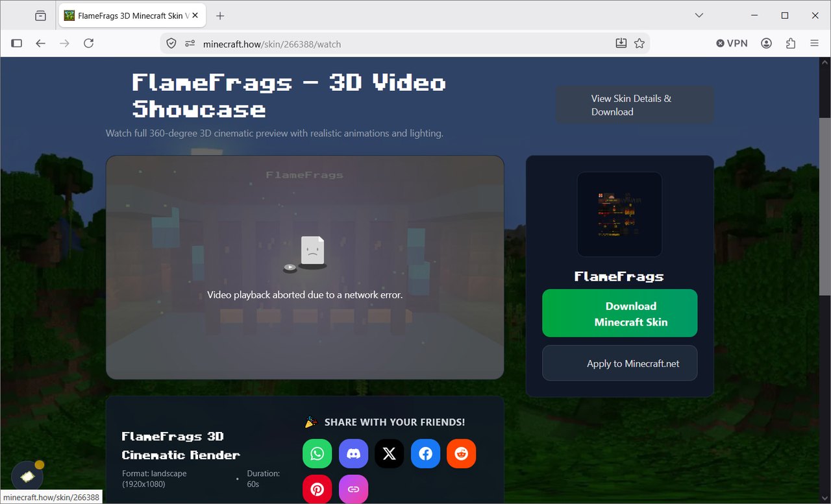Copy link with purple link icon
This screenshot has height=504, width=831.
click(x=353, y=489)
